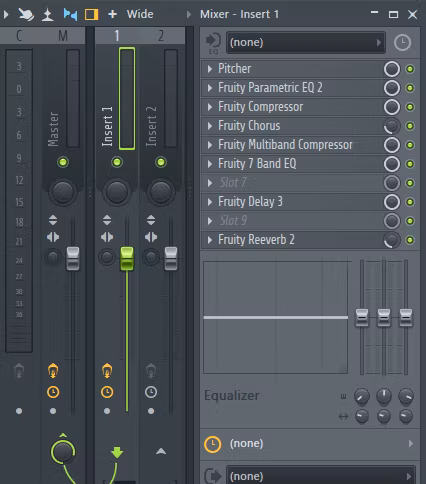This screenshot has width=426, height=484.
Task: Route to Insert 2 with up arrow
Action: (x=161, y=451)
